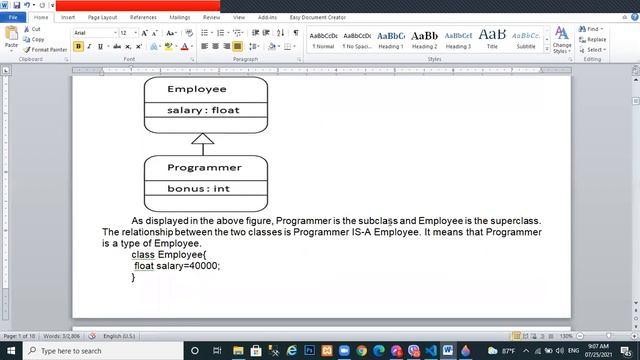
Task: Switch to the Insert tab
Action: [x=68, y=17]
